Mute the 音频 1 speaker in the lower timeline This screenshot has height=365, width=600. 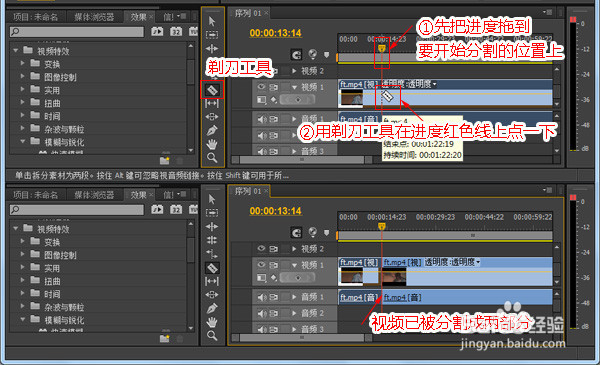[x=262, y=297]
